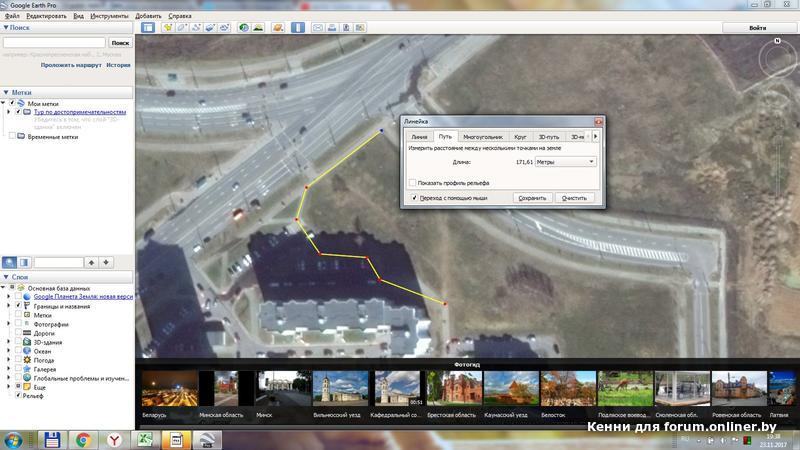Open historical imagery clock icon
Screen dimensions: 800x450
click(x=244, y=28)
